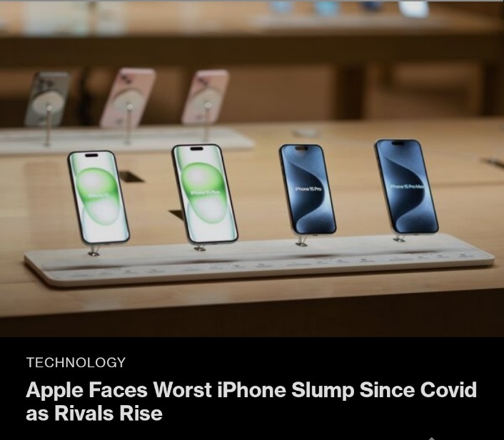Screen dimensions: 504x440
Task: Click the TECHNOLOGY category label
Action: (76, 362)
